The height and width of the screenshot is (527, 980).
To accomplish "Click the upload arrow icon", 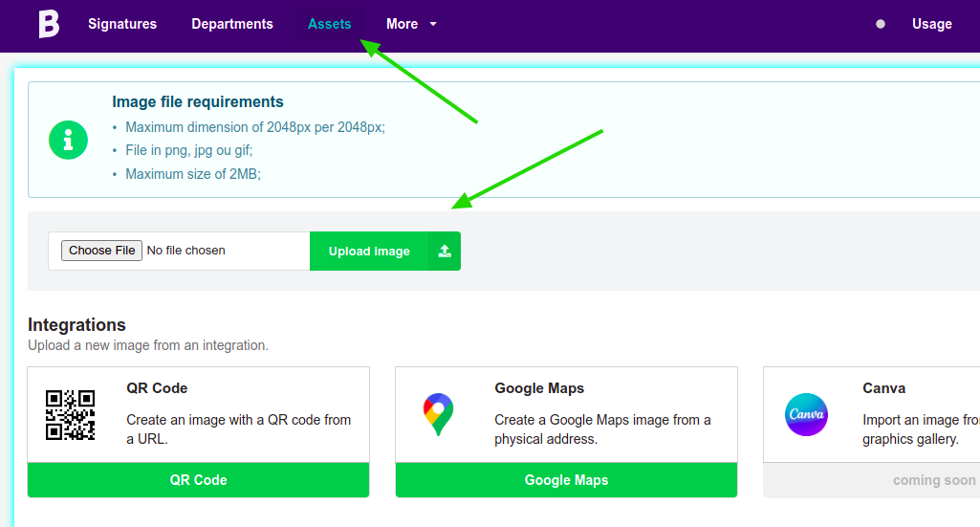I will [x=445, y=252].
